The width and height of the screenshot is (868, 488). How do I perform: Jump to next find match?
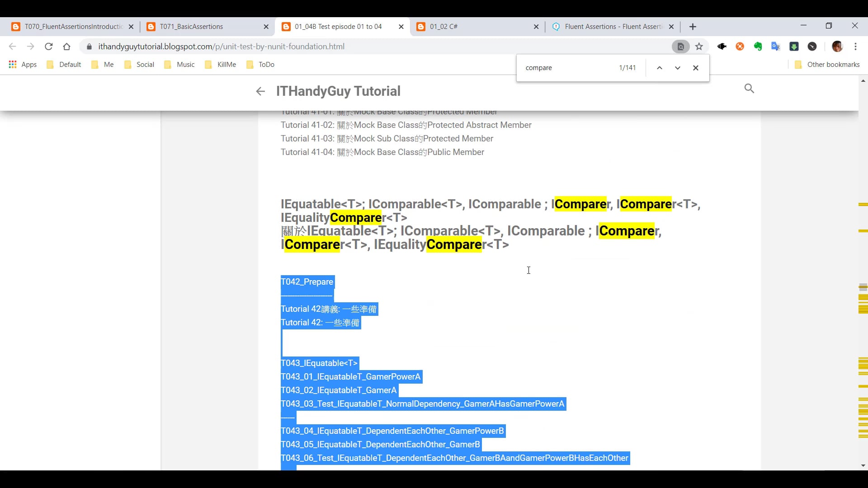678,68
